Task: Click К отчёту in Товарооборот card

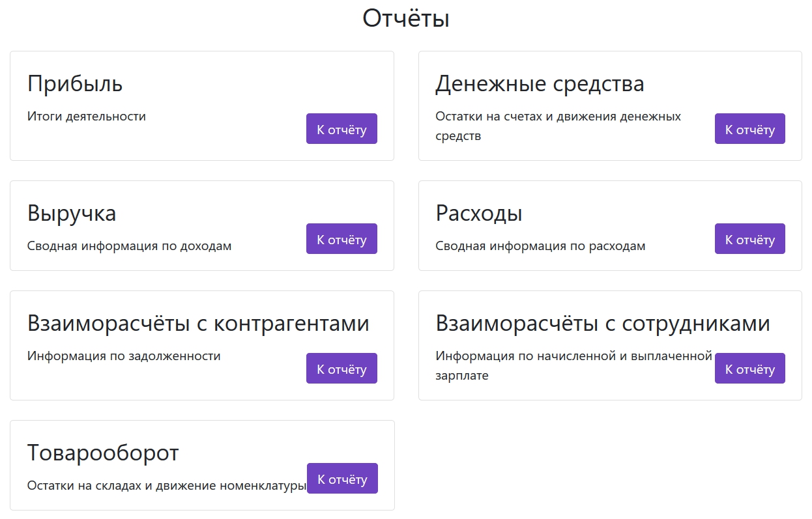Action: (x=342, y=479)
